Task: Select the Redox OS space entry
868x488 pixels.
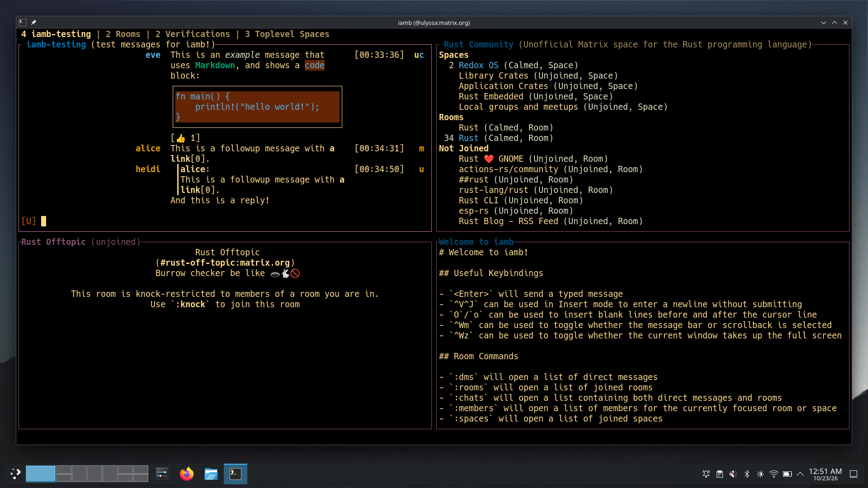Action: point(514,65)
